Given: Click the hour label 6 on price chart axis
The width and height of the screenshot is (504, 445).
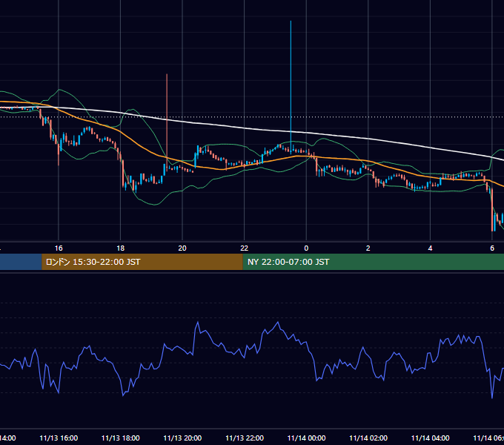Looking at the screenshot, I should (492, 248).
